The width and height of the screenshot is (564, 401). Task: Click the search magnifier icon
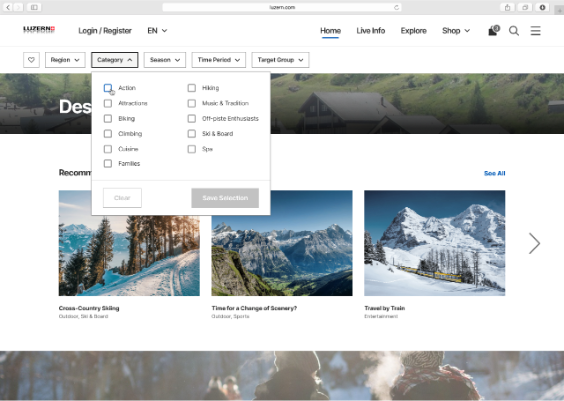pos(514,31)
